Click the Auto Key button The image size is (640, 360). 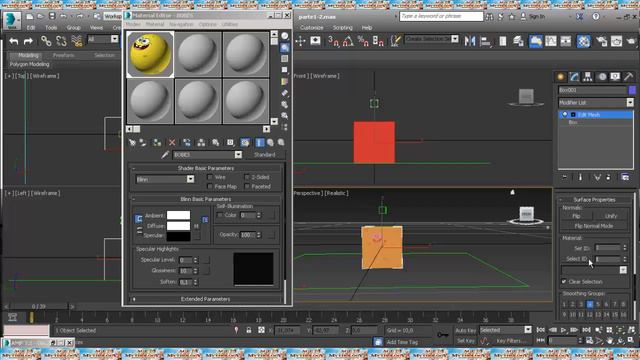tap(466, 330)
